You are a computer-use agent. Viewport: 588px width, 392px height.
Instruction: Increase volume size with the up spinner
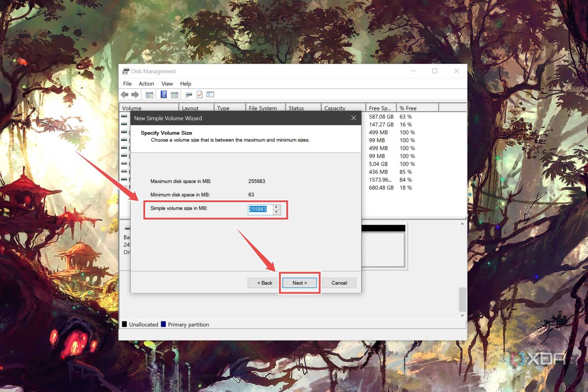click(277, 207)
